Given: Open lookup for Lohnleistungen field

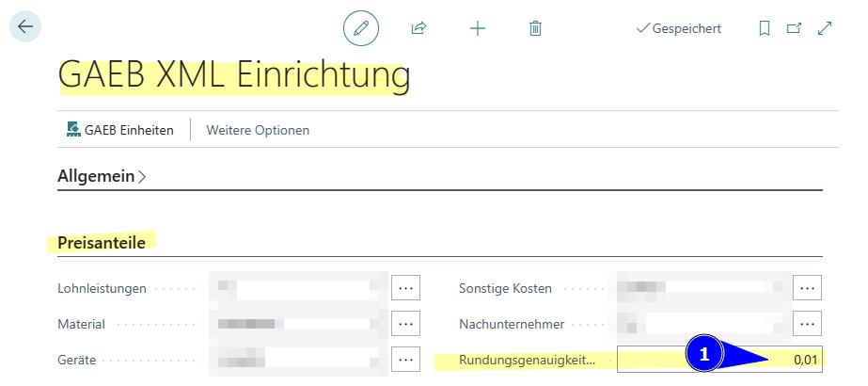Looking at the screenshot, I should [405, 288].
